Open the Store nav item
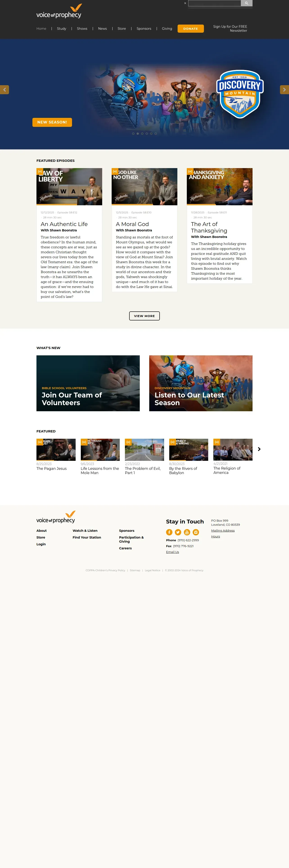 coord(122,29)
